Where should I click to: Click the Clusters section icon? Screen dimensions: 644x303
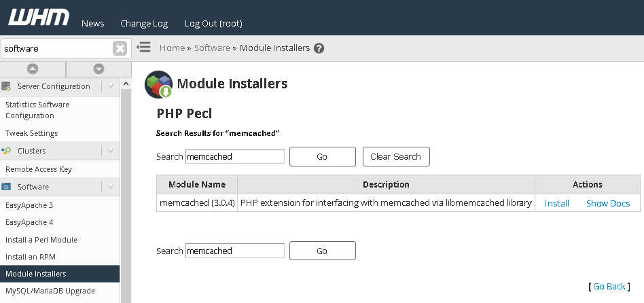tap(6, 151)
